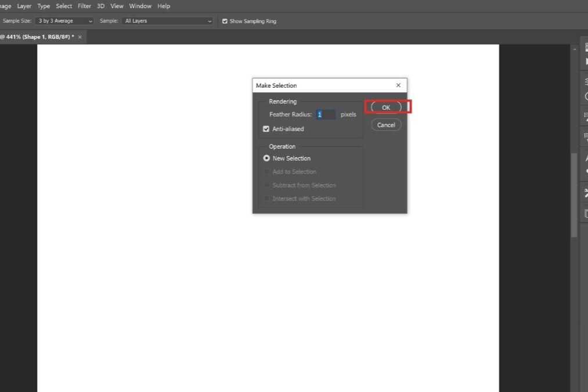This screenshot has height=392, width=588.
Task: Close the Shape 1 document tab
Action: 80,37
